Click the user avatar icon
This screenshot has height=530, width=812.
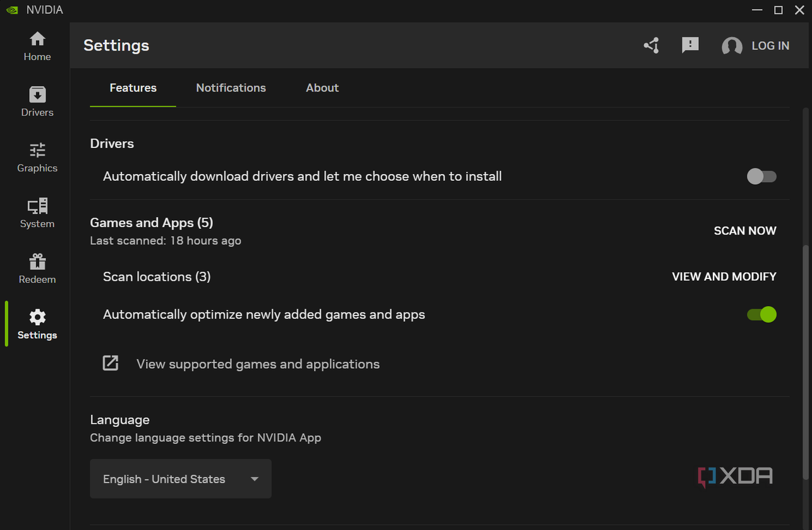tap(732, 46)
